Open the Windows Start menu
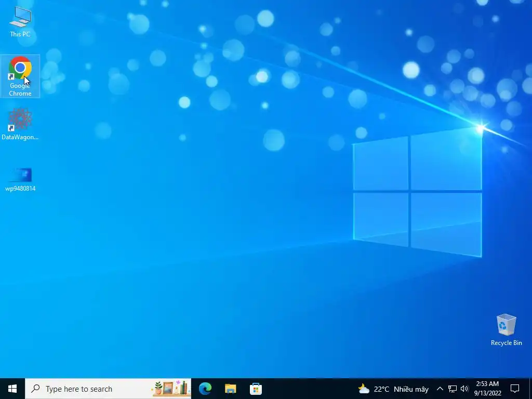Viewport: 532px width, 399px height. point(12,389)
